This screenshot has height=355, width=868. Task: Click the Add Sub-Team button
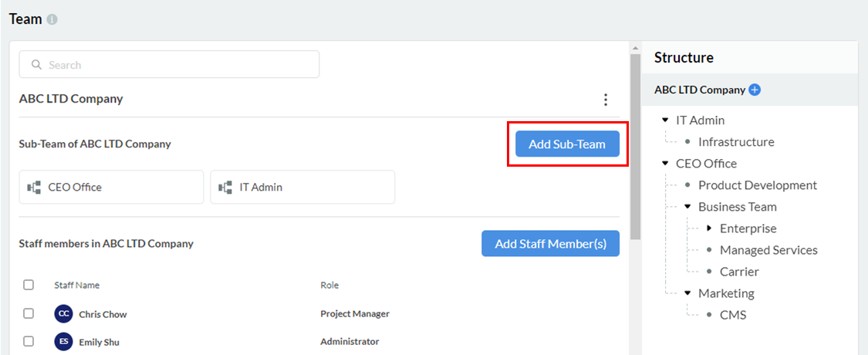pos(567,144)
